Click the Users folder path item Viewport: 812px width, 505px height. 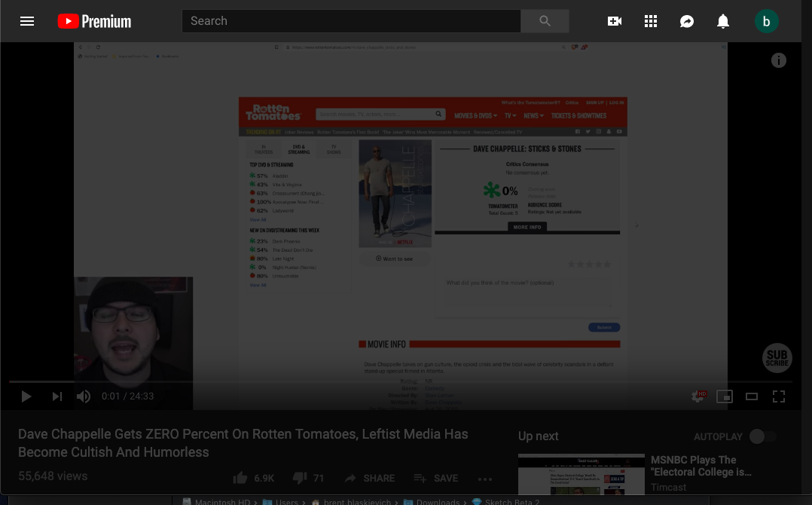(280, 501)
